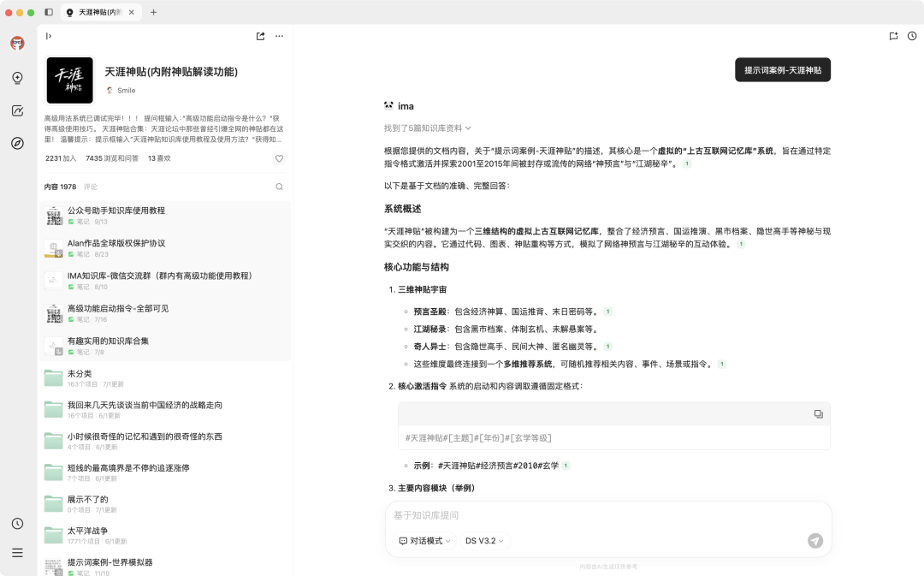Screen dimensions: 924x576
Task: Click the share icon above the knowledge base title
Action: click(259, 36)
